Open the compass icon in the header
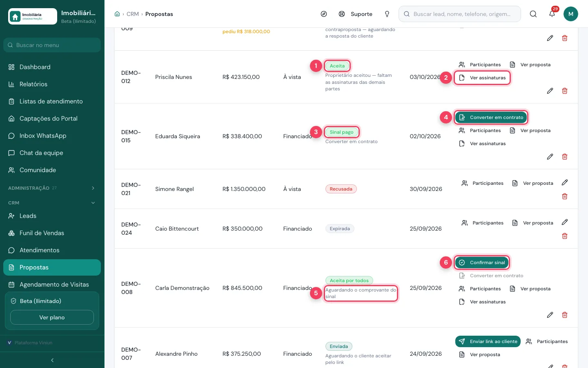The width and height of the screenshot is (588, 368). click(x=324, y=14)
